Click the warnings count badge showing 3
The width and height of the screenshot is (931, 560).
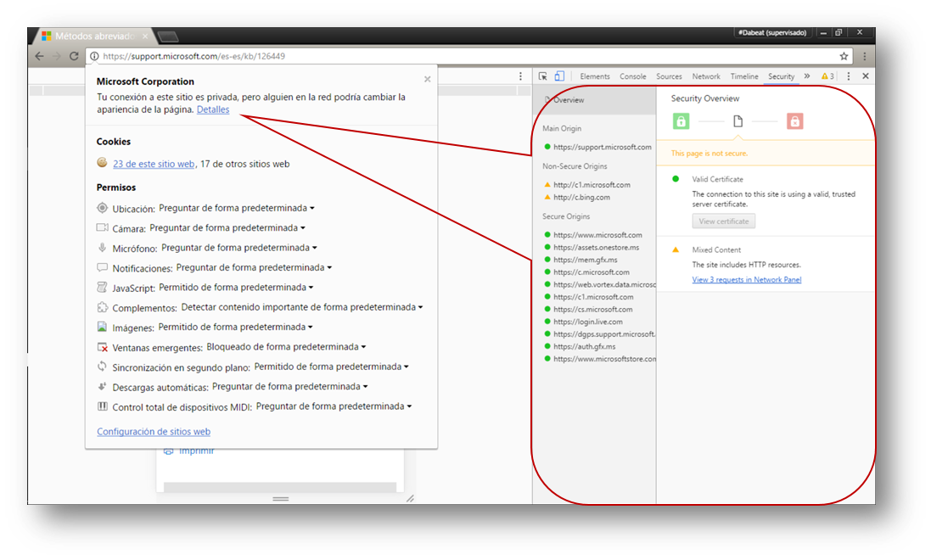tap(827, 76)
